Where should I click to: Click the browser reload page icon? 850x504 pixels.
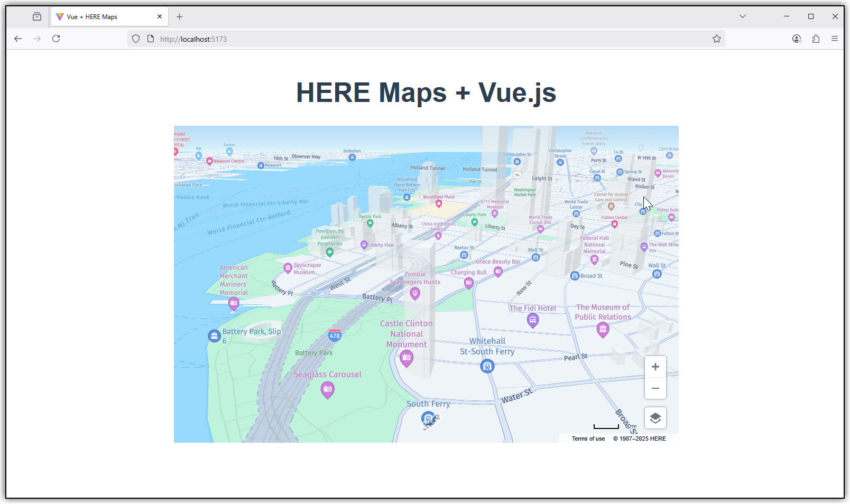[x=56, y=39]
